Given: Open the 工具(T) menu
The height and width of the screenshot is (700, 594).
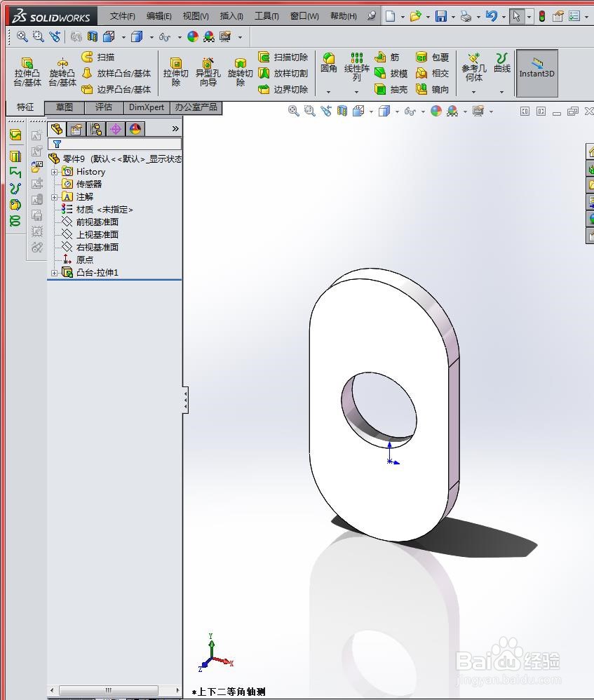Looking at the screenshot, I should point(266,17).
